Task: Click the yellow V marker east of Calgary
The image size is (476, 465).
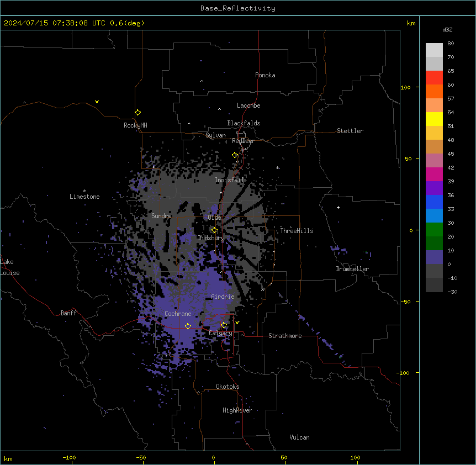Action: click(237, 323)
